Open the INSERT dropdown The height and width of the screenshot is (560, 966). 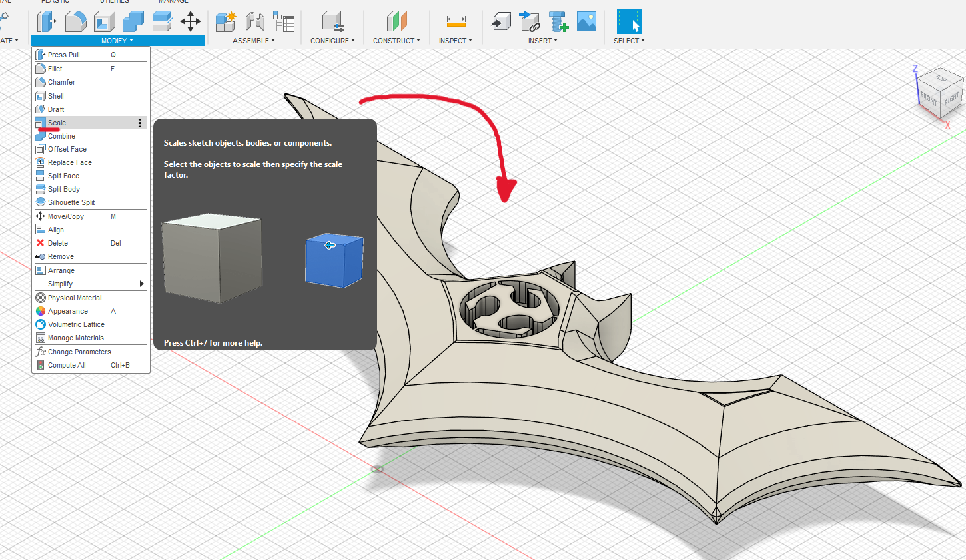click(x=543, y=41)
